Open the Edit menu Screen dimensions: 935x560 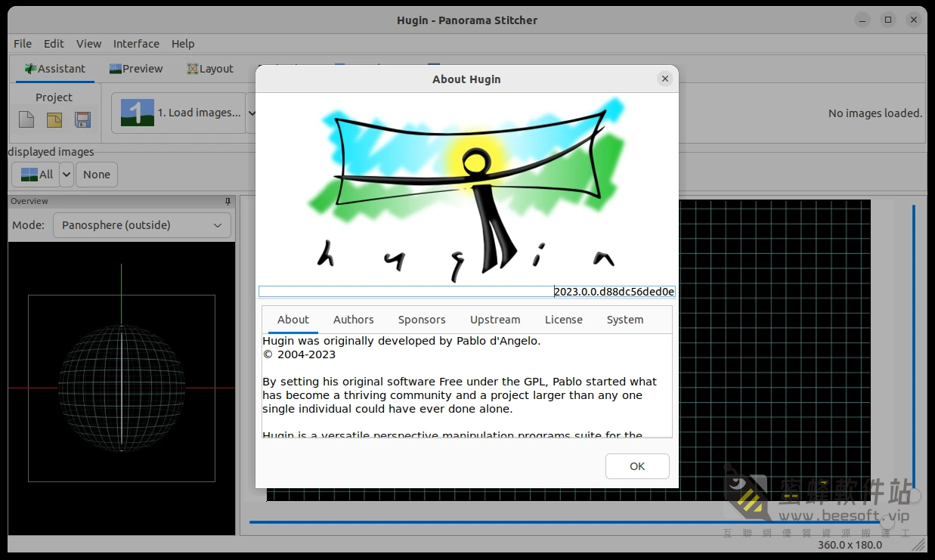(x=54, y=44)
